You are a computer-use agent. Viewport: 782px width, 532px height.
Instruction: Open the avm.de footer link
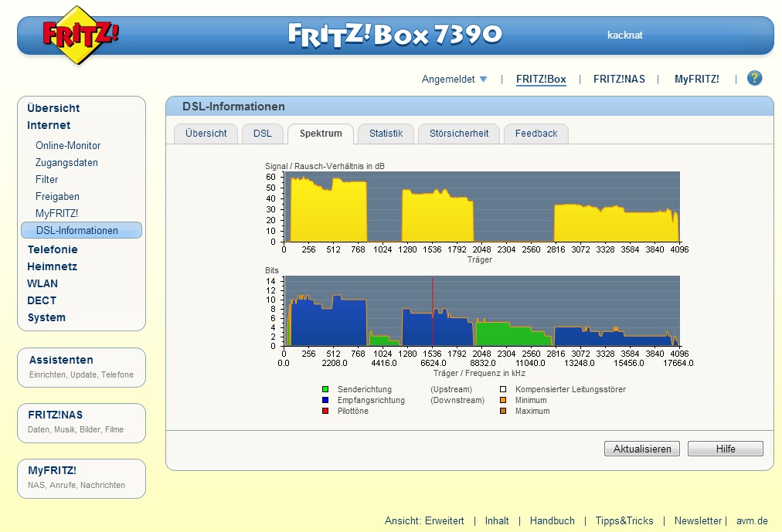pyautogui.click(x=752, y=521)
